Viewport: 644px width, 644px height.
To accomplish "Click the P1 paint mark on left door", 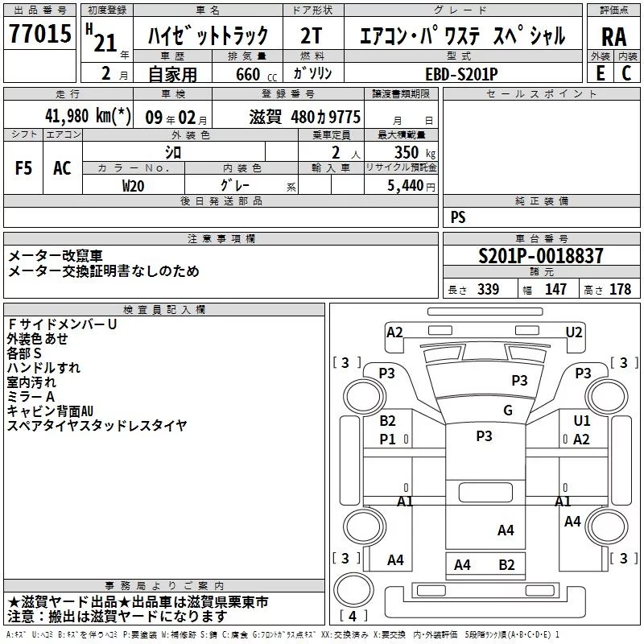I will (x=388, y=439).
